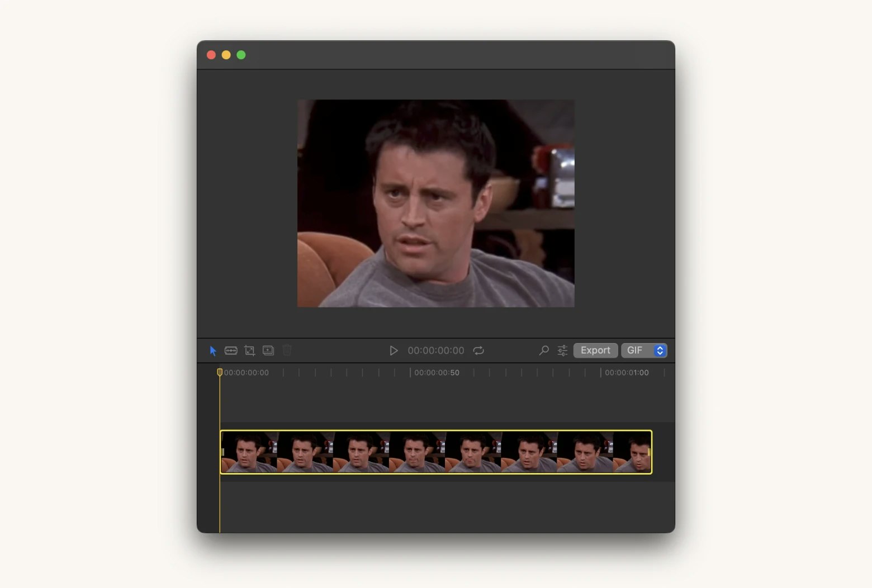Click the clip's right trim handle
Viewport: 872px width, 588px height.
[649, 452]
